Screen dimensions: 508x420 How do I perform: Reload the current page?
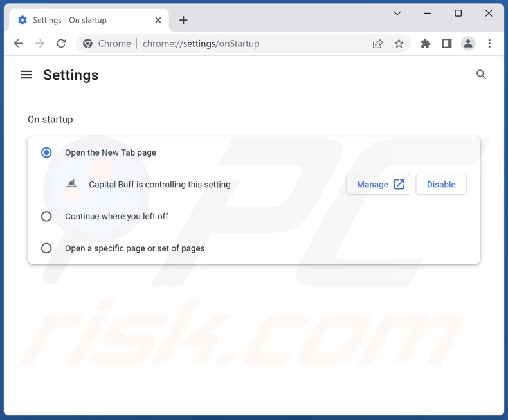click(x=61, y=44)
